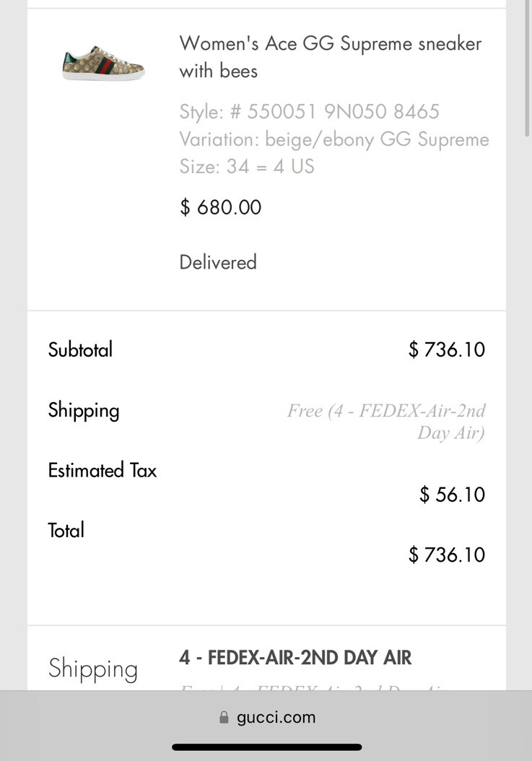Image resolution: width=532 pixels, height=761 pixels.
Task: Click the Total label
Action: (x=66, y=531)
